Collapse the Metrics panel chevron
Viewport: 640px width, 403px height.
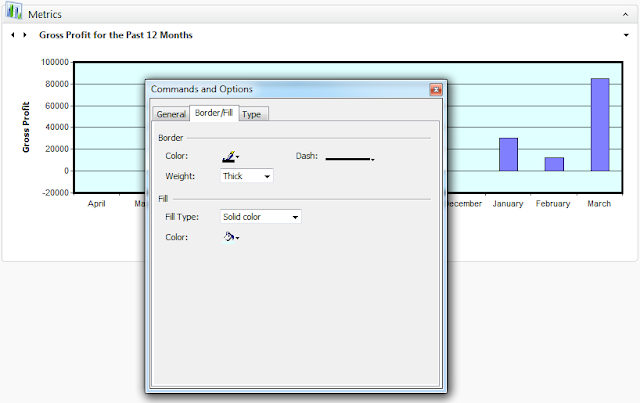coord(625,14)
